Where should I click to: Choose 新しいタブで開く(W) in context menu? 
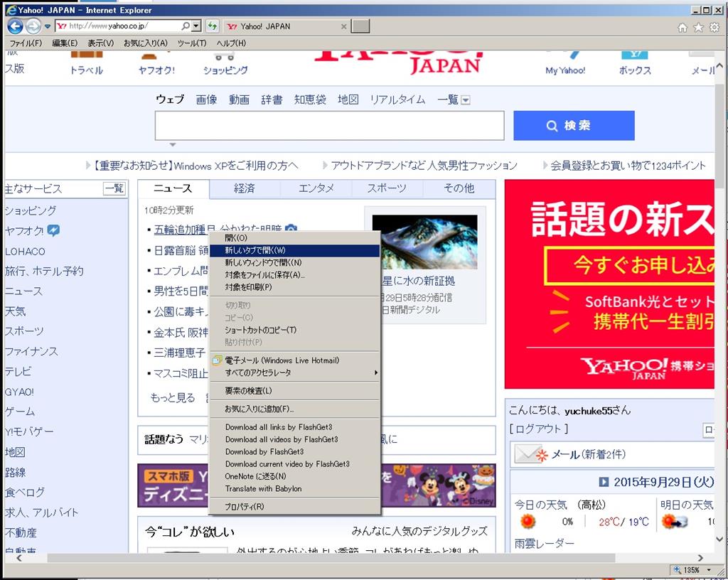pos(295,251)
